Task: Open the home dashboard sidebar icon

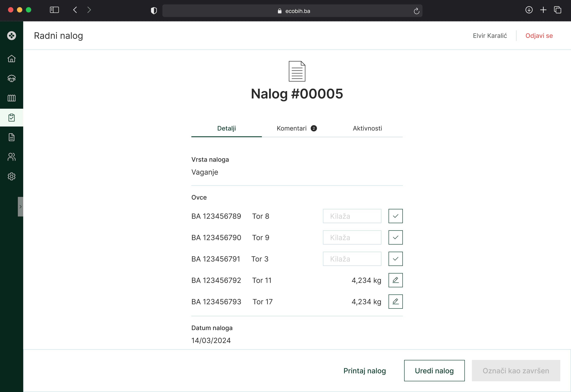Action: tap(12, 59)
